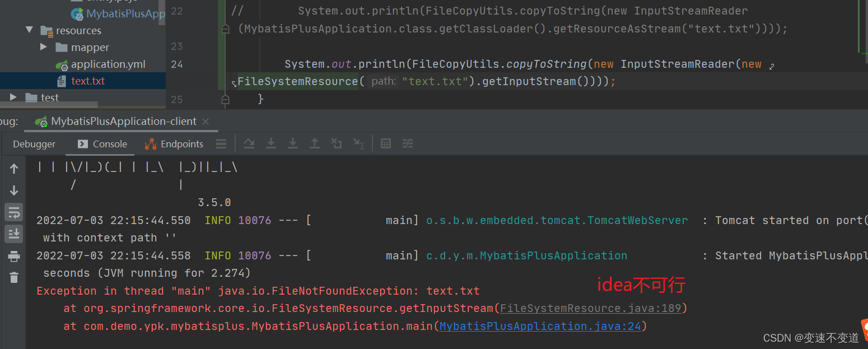Open the Debugger tab

[34, 144]
